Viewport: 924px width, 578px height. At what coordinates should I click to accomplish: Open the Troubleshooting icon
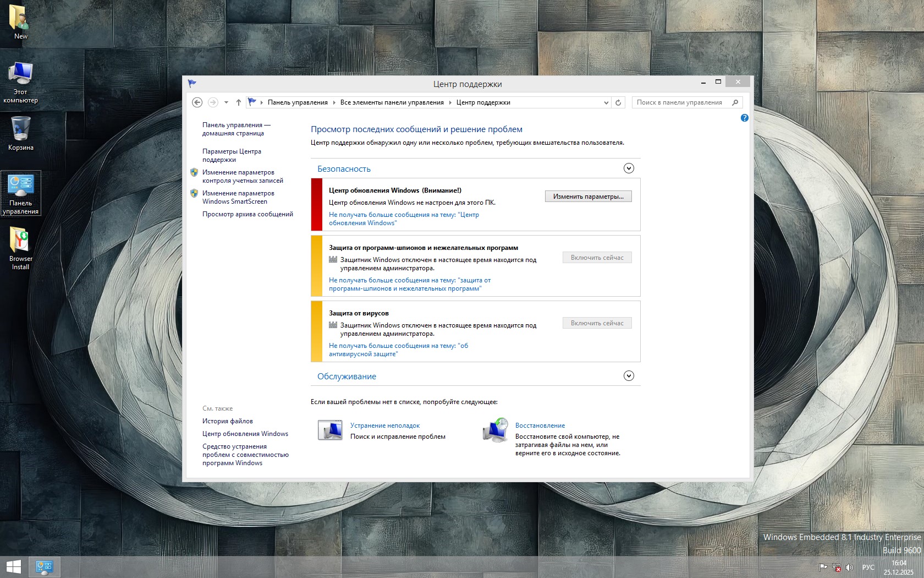(x=330, y=430)
